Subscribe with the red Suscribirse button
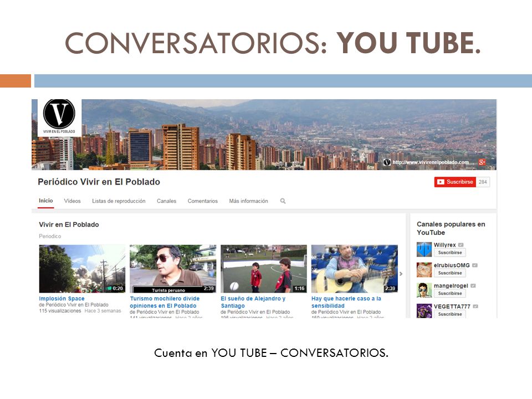532x399 pixels. [x=455, y=182]
